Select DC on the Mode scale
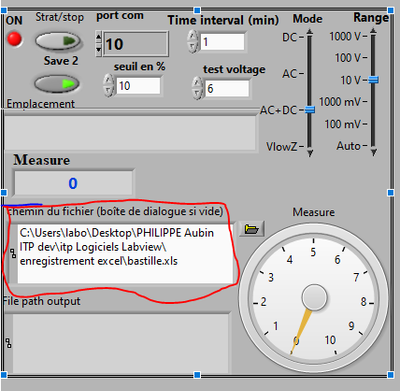The width and height of the screenshot is (400, 391). point(289,37)
